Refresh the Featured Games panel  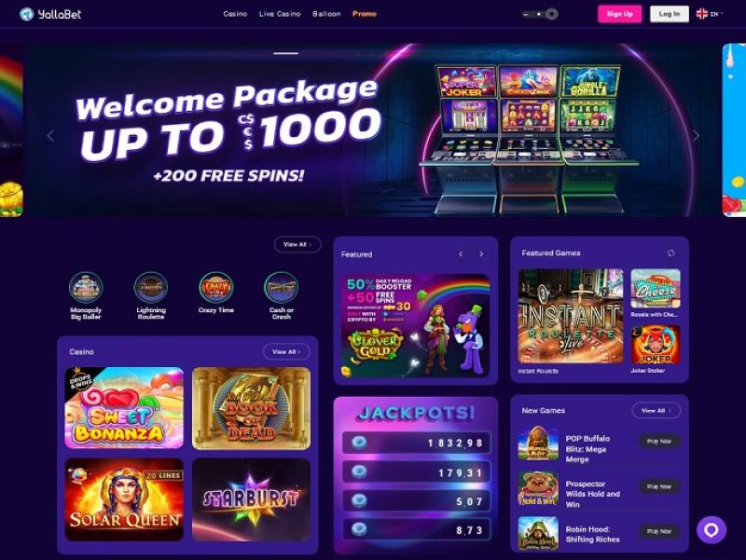coord(670,253)
